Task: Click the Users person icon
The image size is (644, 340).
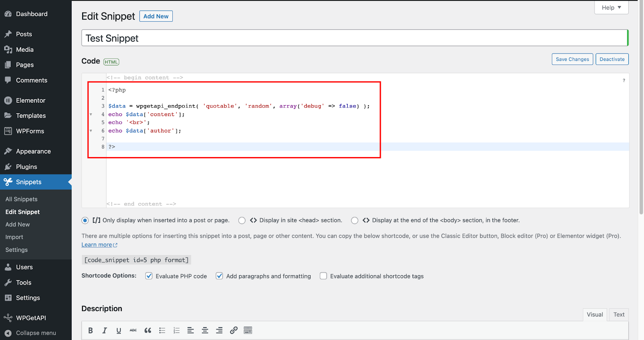Action: pos(8,267)
